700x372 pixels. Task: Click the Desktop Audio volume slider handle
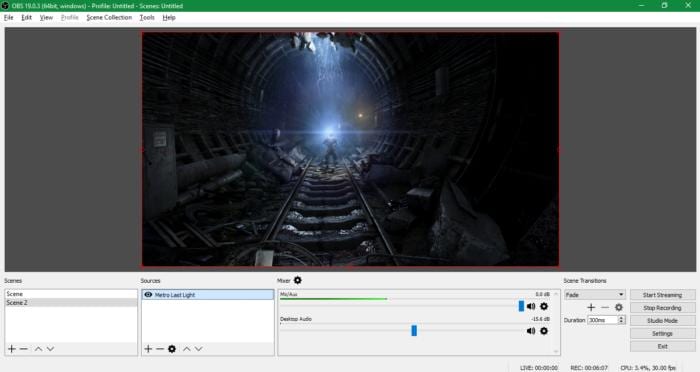pos(414,330)
